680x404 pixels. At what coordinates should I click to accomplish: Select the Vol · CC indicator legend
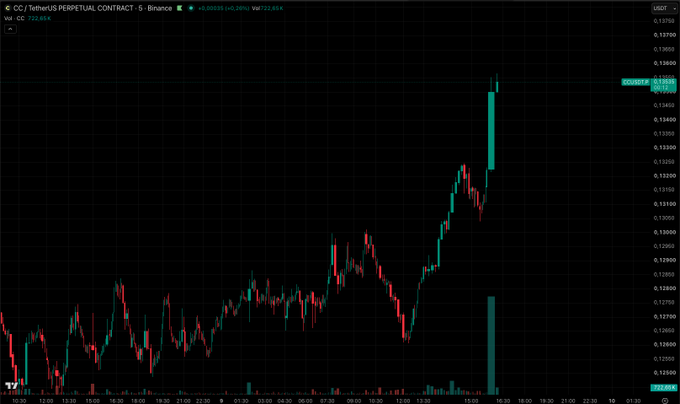click(14, 18)
